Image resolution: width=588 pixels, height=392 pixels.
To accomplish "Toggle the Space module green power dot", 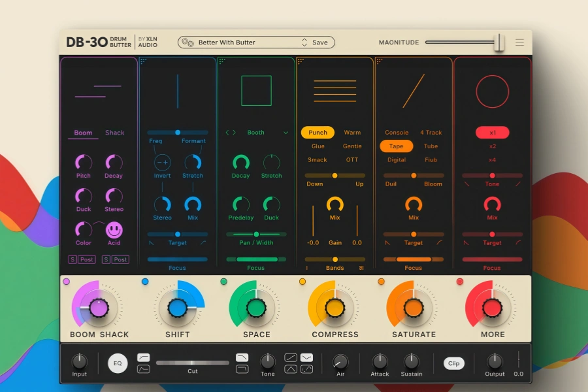I will [x=224, y=282].
